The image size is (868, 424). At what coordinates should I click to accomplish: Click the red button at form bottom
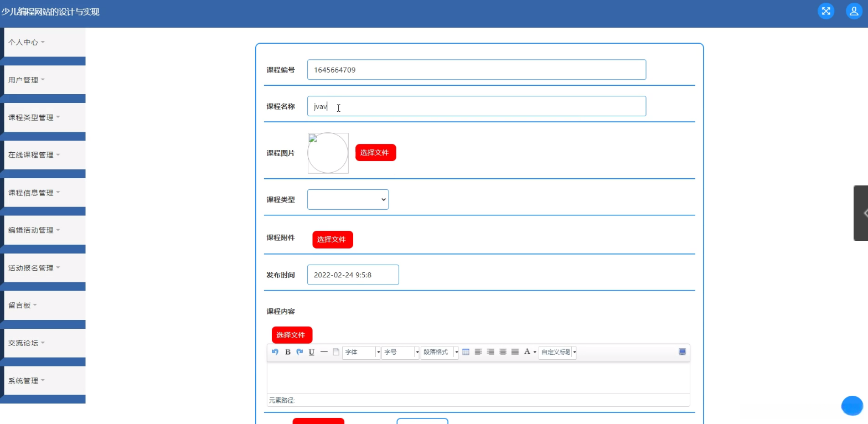318,421
